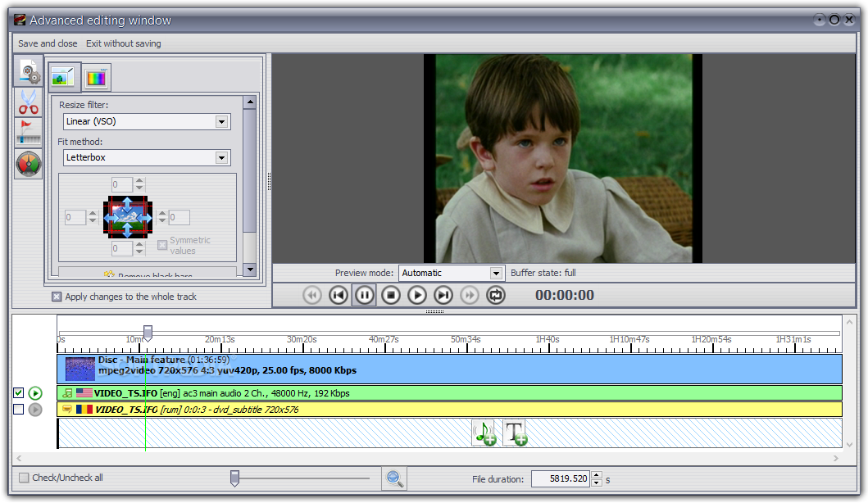Uncheck the English audio track checkbox
Viewport: 868px width, 503px height.
[x=18, y=393]
